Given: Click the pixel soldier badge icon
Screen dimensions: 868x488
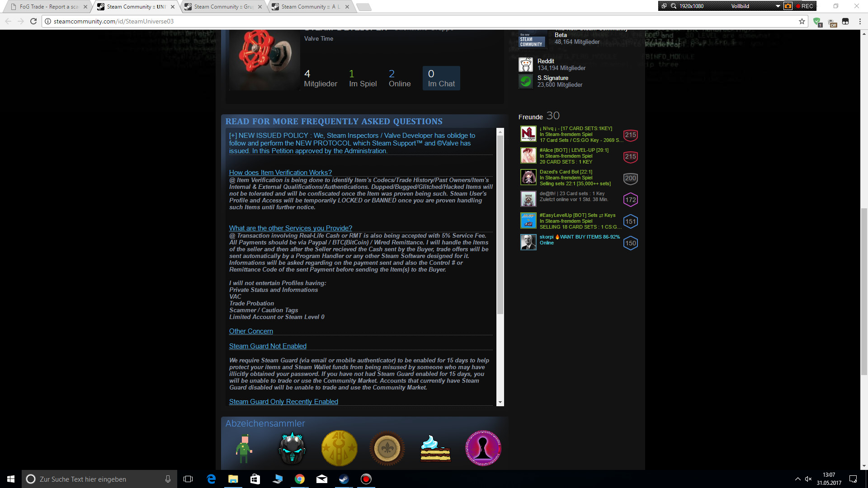Looking at the screenshot, I should tap(244, 448).
